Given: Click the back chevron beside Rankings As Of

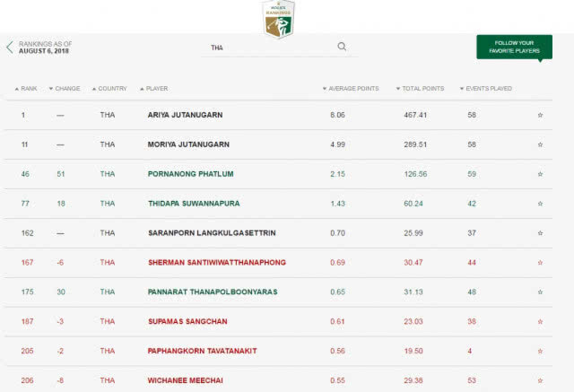Looking at the screenshot, I should click(x=10, y=48).
